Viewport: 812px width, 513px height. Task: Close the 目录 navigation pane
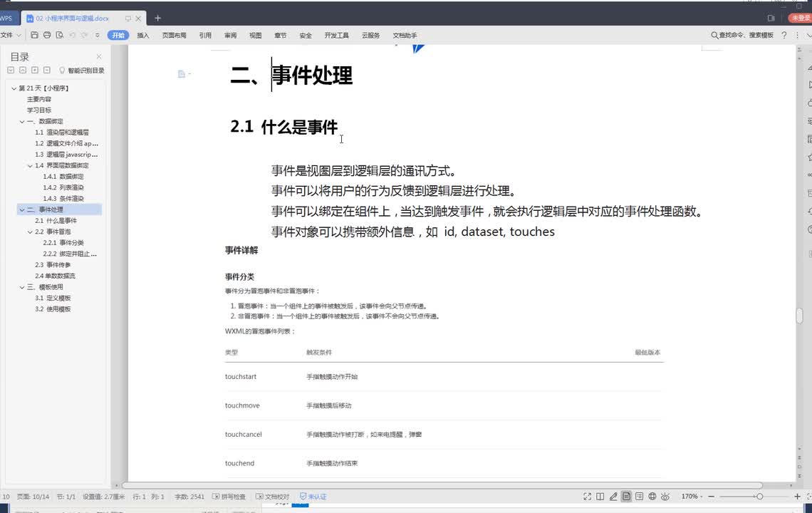coord(99,56)
